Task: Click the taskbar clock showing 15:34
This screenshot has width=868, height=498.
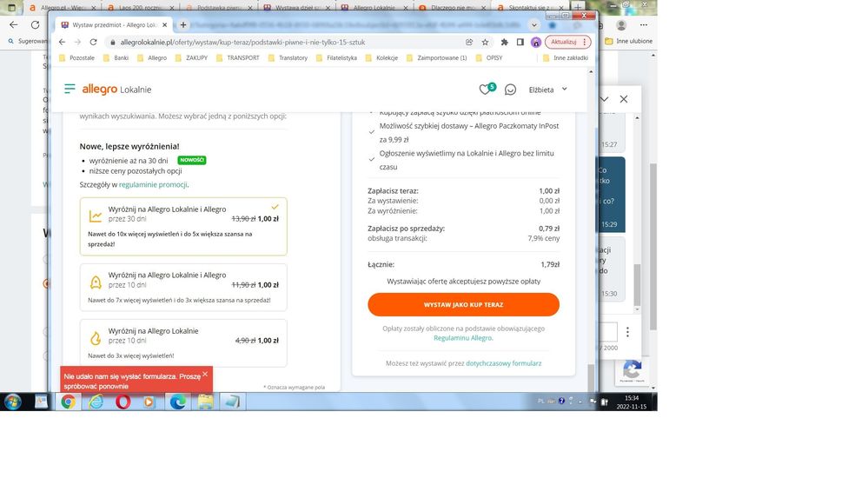Action: pyautogui.click(x=631, y=402)
